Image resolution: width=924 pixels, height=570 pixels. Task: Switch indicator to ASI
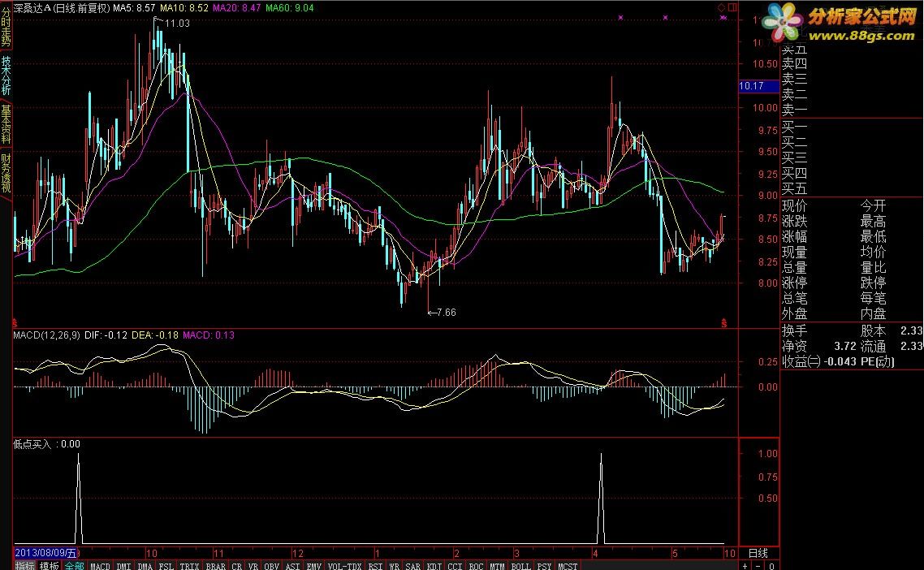[293, 566]
